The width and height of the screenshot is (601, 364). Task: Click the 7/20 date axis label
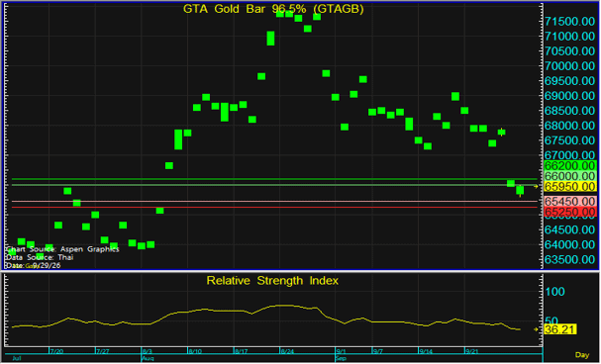click(x=56, y=351)
